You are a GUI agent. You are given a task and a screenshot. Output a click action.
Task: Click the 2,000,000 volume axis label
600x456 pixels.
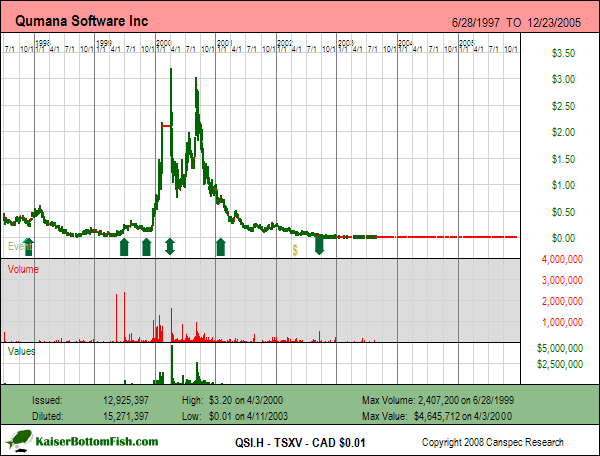point(562,301)
